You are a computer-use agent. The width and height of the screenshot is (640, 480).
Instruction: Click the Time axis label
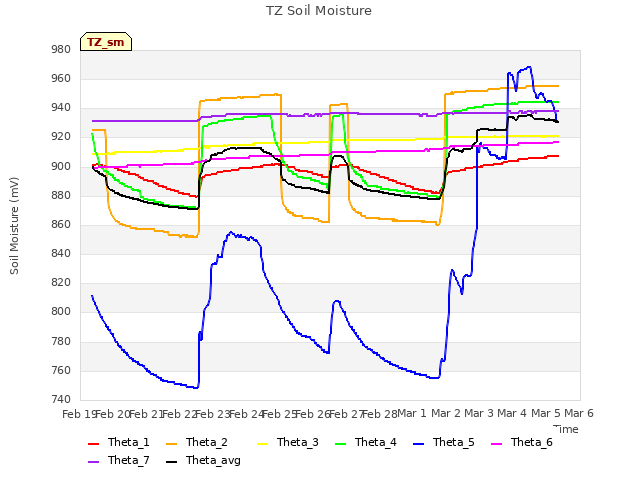tap(566, 429)
